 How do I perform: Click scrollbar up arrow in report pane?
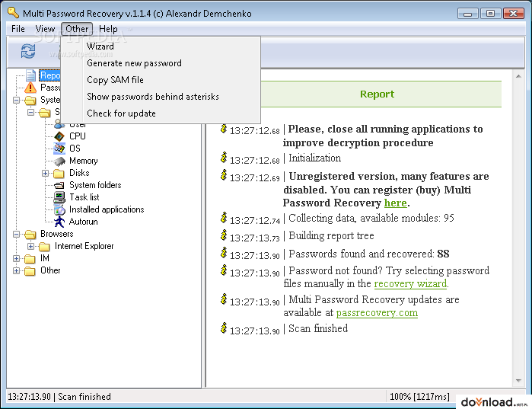[x=518, y=76]
